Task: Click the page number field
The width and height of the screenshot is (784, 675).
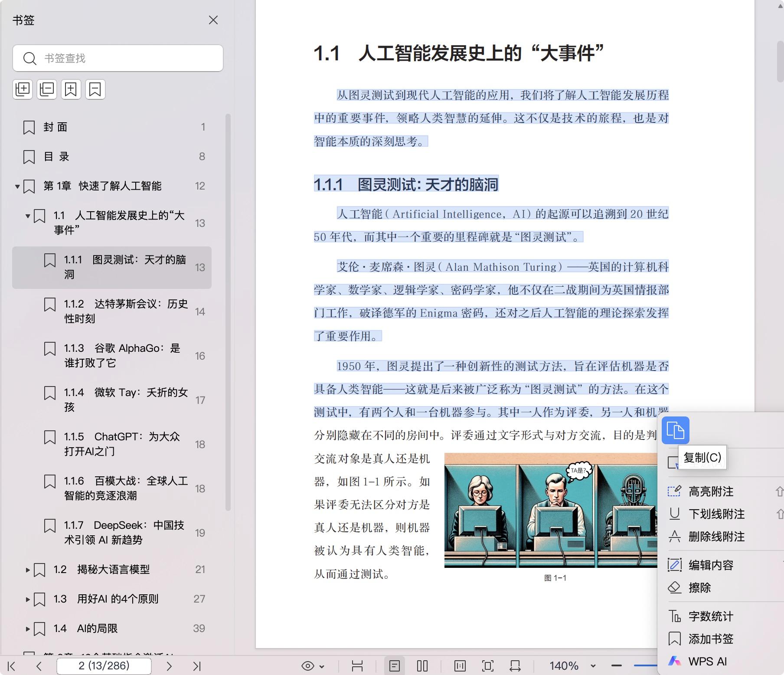Action: coord(104,666)
